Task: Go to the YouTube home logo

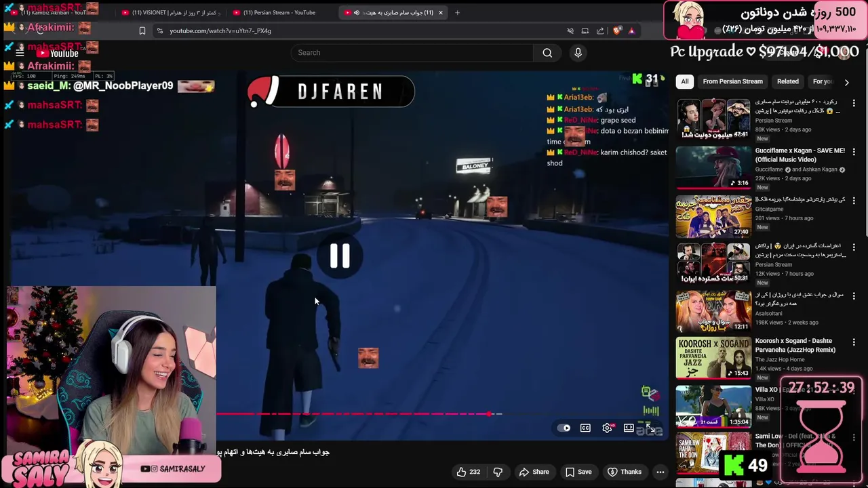Action: (58, 53)
